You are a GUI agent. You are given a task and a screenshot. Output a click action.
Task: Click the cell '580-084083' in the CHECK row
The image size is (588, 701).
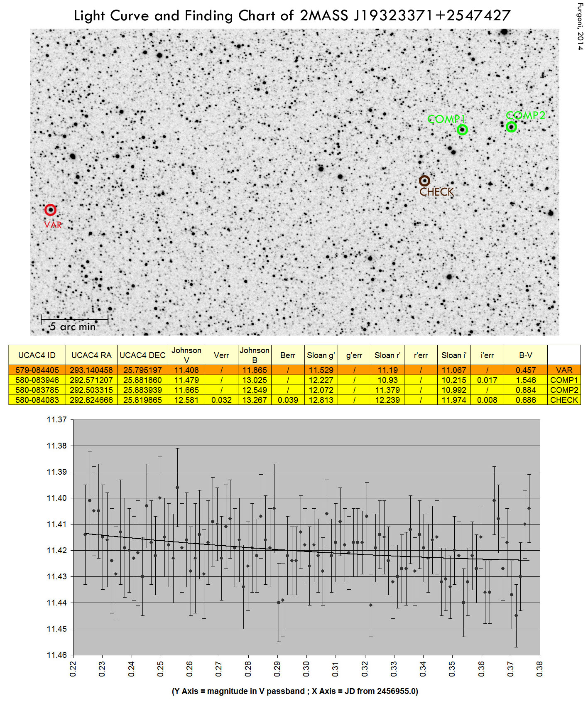(37, 400)
